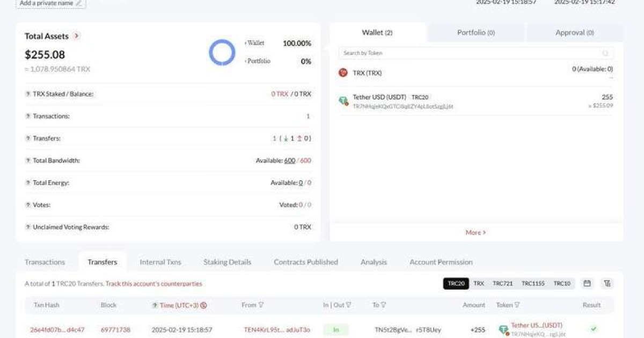Click the pencil icon beside Add a private name

point(79,3)
